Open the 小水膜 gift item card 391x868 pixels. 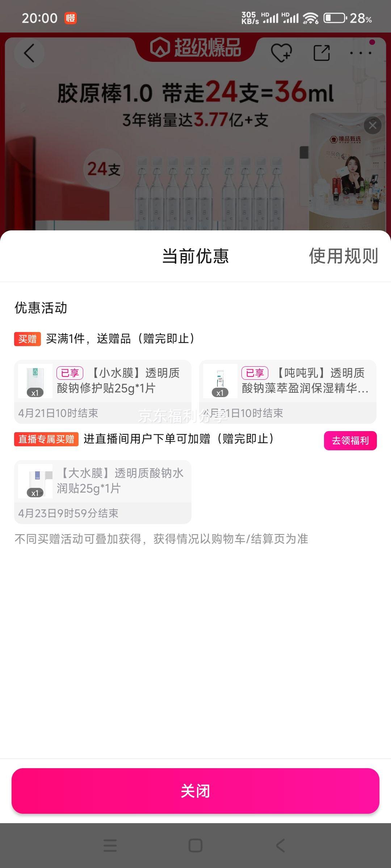click(x=103, y=392)
